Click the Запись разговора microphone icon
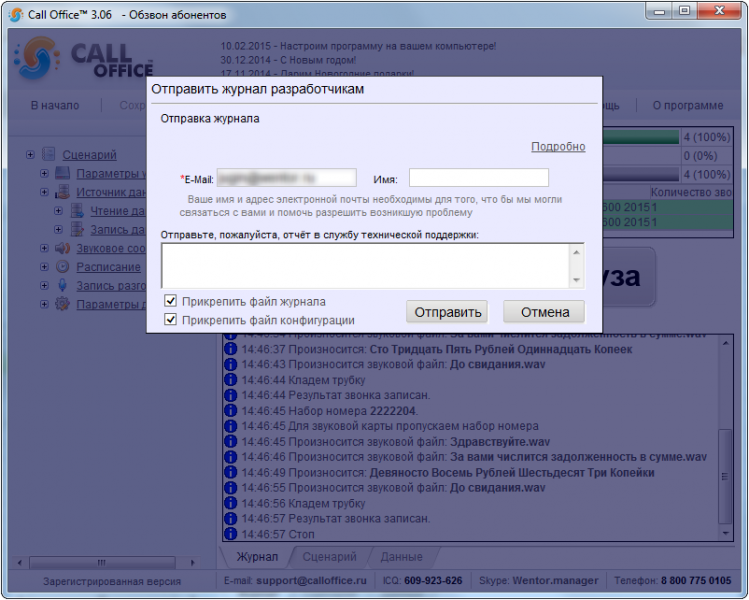The height and width of the screenshot is (600, 749). pyautogui.click(x=63, y=285)
